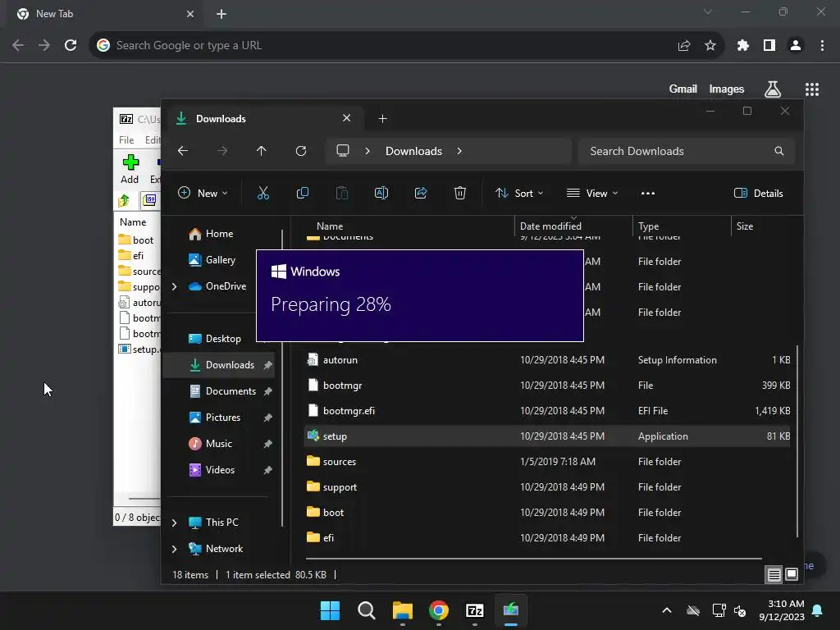Screen dimensions: 840x630
Task: Switch to large thumbnails view icon in status bar
Action: click(x=792, y=575)
